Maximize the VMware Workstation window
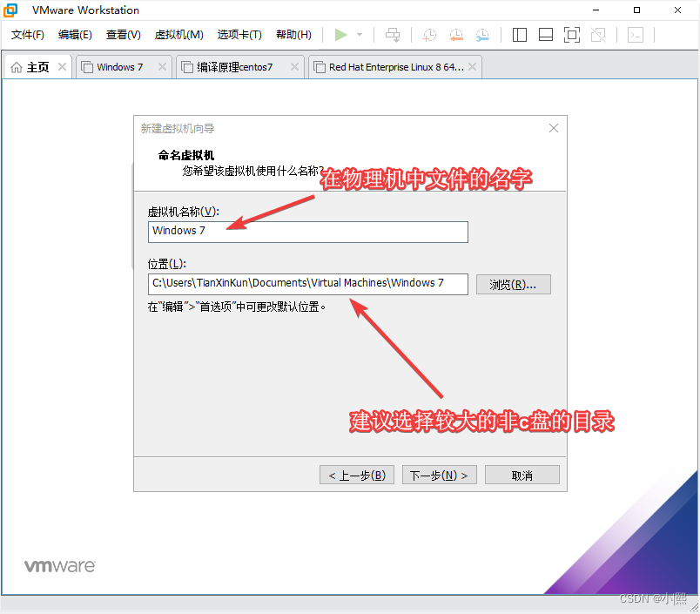 point(636,10)
